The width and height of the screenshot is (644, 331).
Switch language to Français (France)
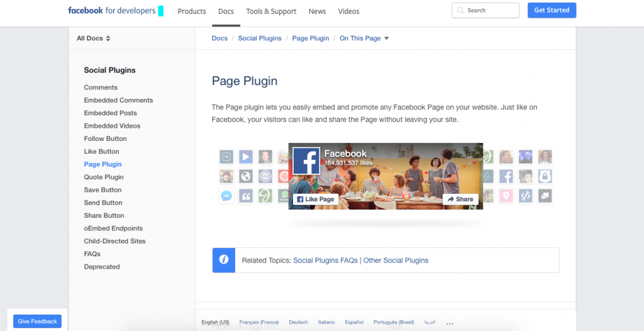pyautogui.click(x=259, y=322)
